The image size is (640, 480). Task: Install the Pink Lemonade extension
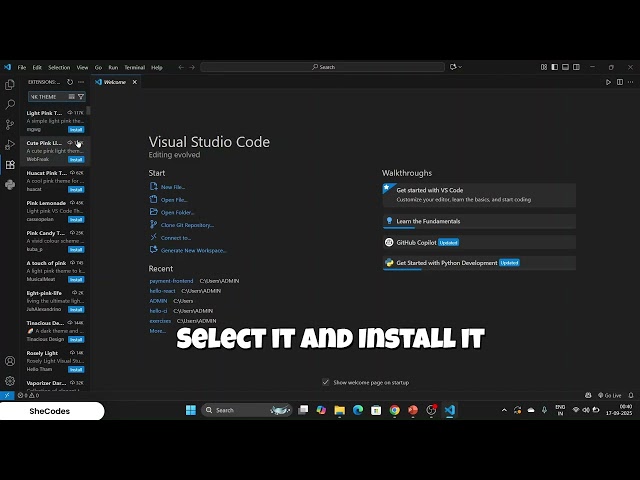click(76, 220)
